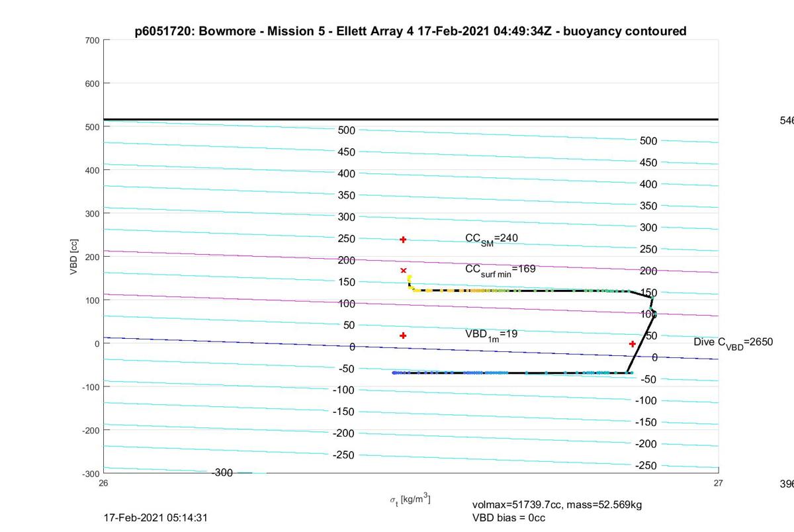Click the 'Dive C VBD=2650' annotation
The height and width of the screenshot is (532, 794).
733,343
